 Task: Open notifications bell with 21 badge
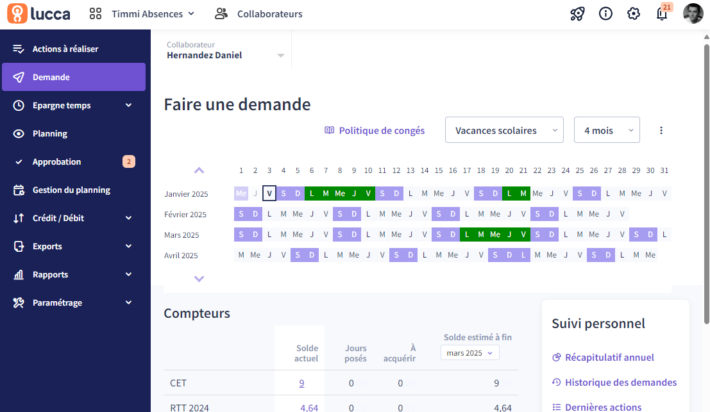[662, 14]
